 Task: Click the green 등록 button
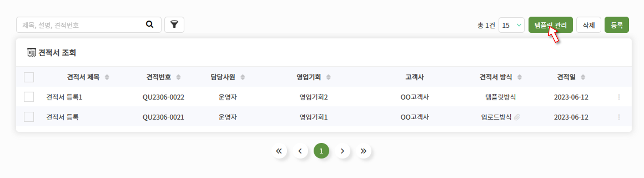(617, 25)
